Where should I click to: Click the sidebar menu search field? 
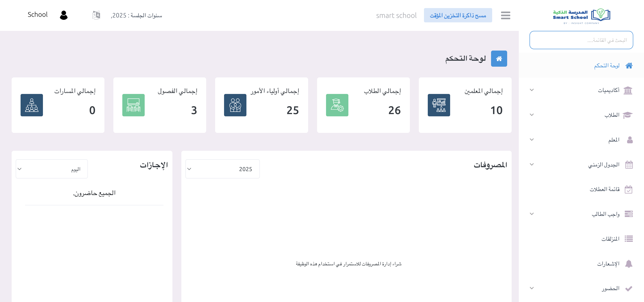click(581, 40)
